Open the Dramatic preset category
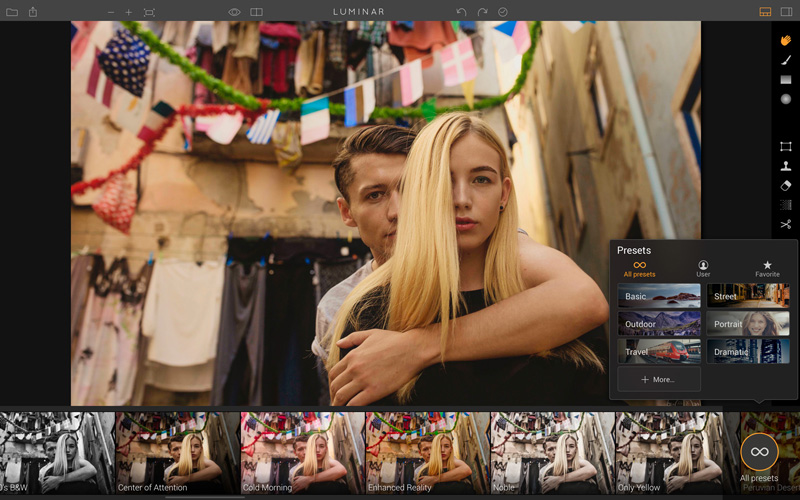This screenshot has width=800, height=500. coord(748,352)
